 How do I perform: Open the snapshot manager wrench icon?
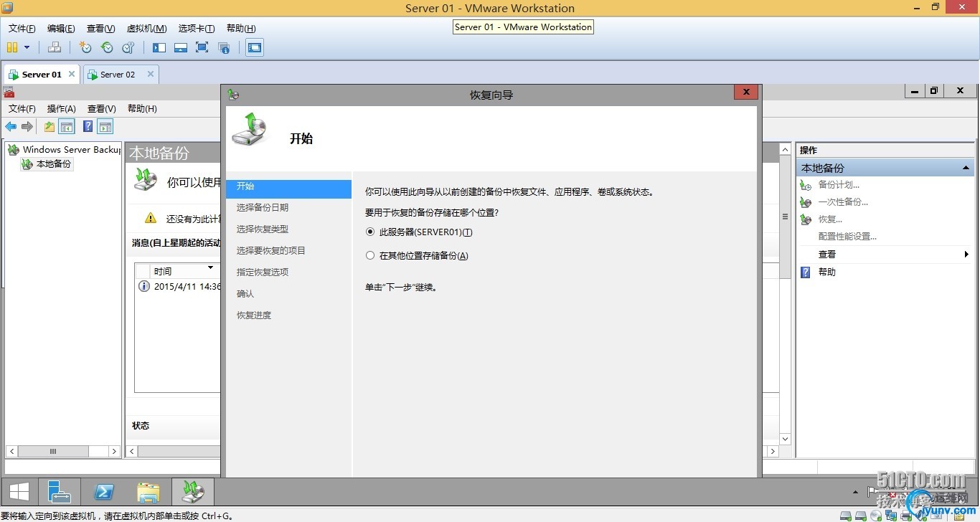(x=128, y=47)
